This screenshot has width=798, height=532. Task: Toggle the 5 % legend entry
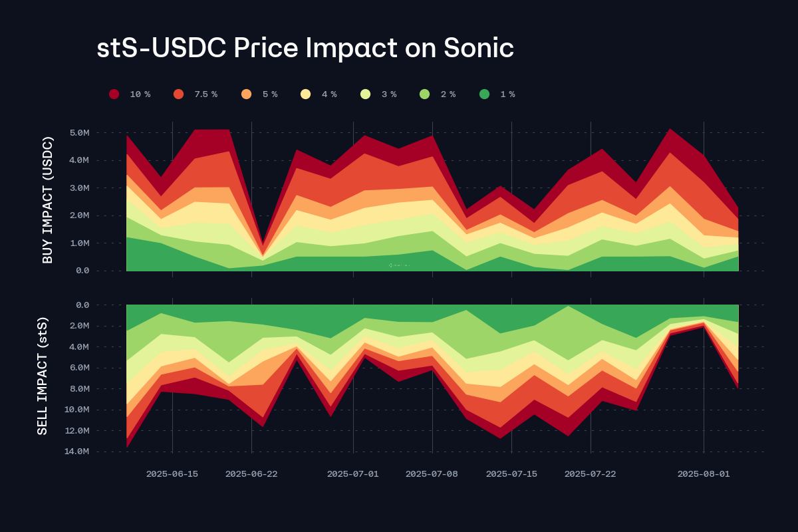pyautogui.click(x=247, y=94)
